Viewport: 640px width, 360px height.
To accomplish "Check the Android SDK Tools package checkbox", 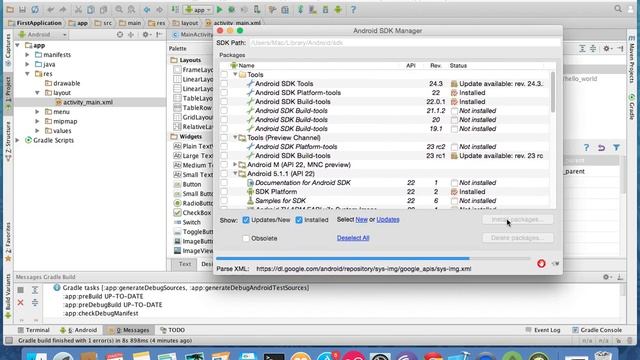I will click(x=224, y=84).
